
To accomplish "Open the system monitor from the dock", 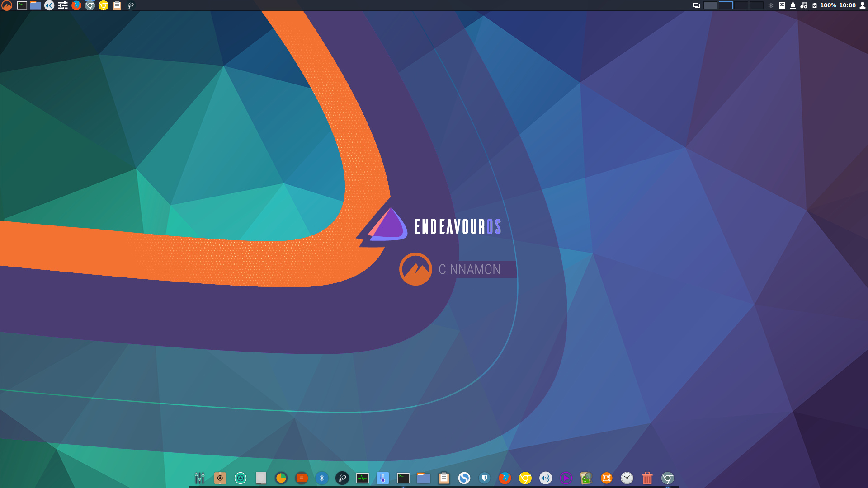I will coord(363,478).
